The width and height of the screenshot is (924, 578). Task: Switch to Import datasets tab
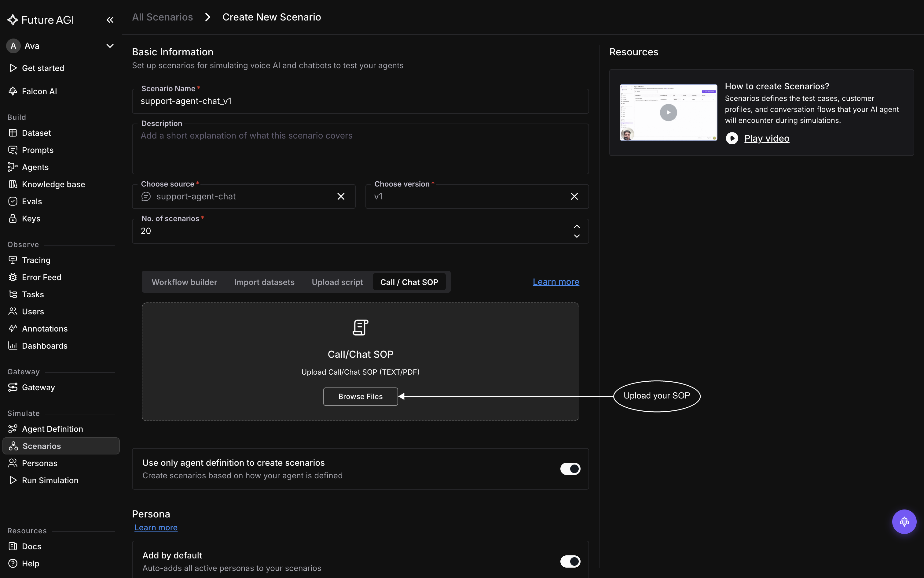(x=264, y=282)
